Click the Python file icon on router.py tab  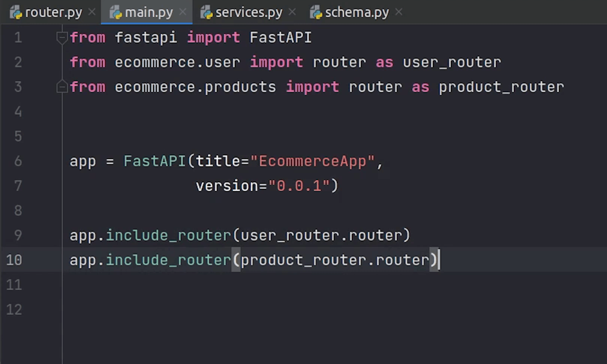pos(16,13)
